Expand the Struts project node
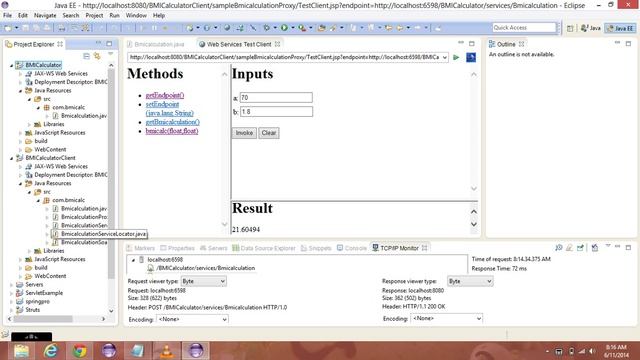640x360 pixels. coord(11,310)
